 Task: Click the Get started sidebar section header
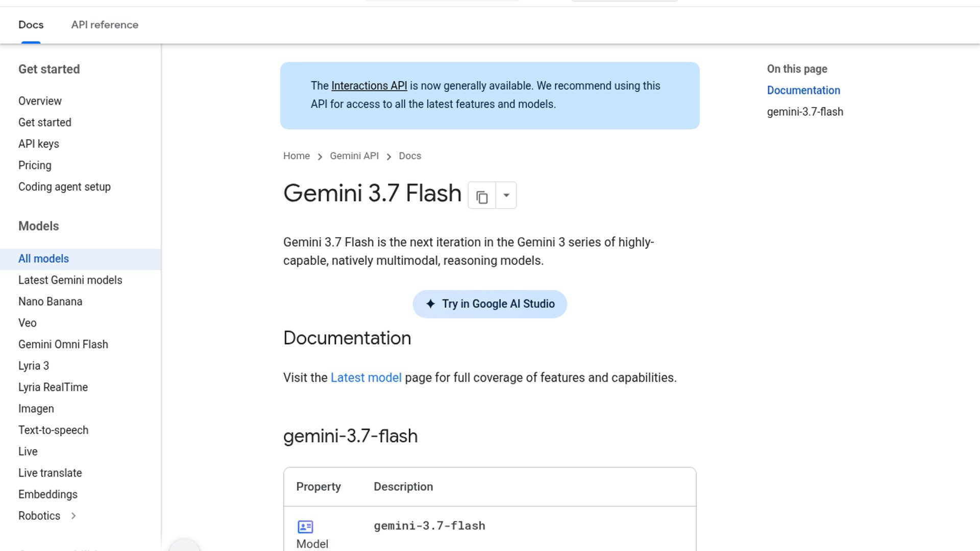click(49, 69)
